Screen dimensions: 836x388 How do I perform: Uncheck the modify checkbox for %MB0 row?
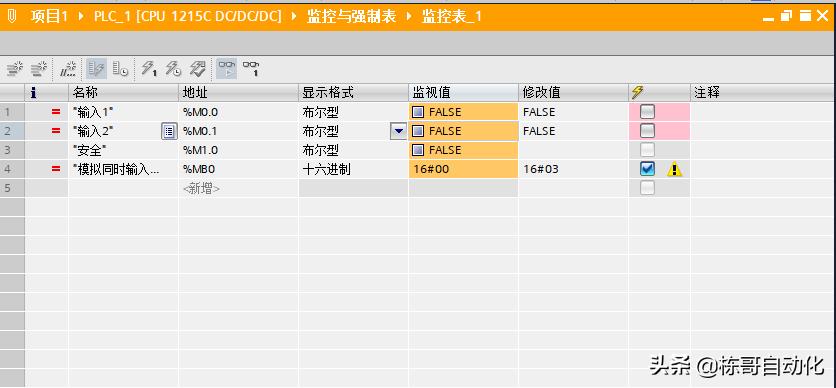tap(647, 169)
